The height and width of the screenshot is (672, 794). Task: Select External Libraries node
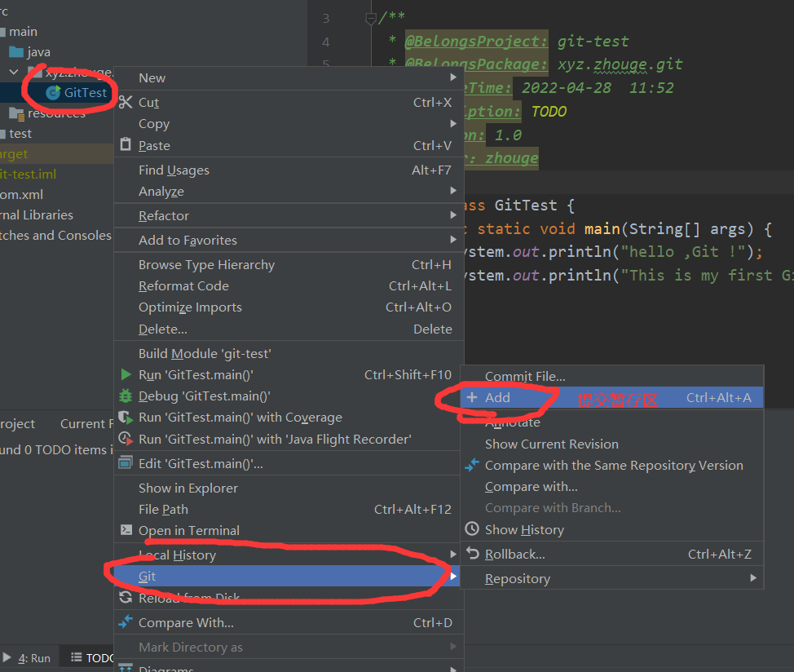tap(37, 214)
